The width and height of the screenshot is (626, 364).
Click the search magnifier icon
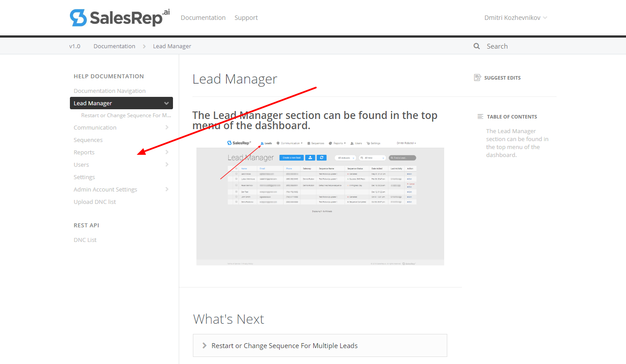(x=476, y=46)
